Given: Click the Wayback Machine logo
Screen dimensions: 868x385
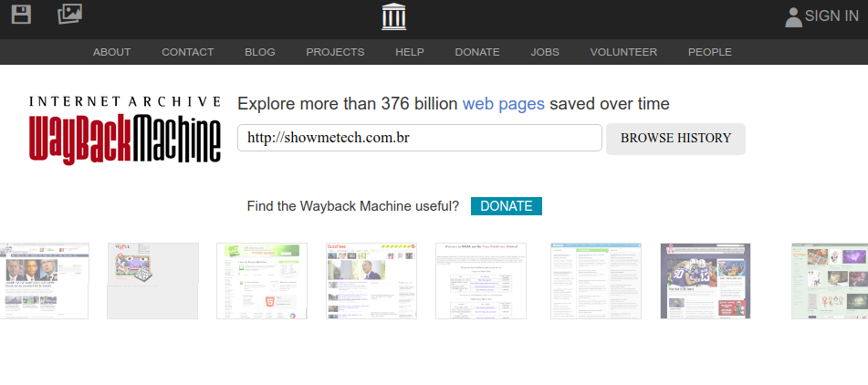Looking at the screenshot, I should tap(124, 129).
